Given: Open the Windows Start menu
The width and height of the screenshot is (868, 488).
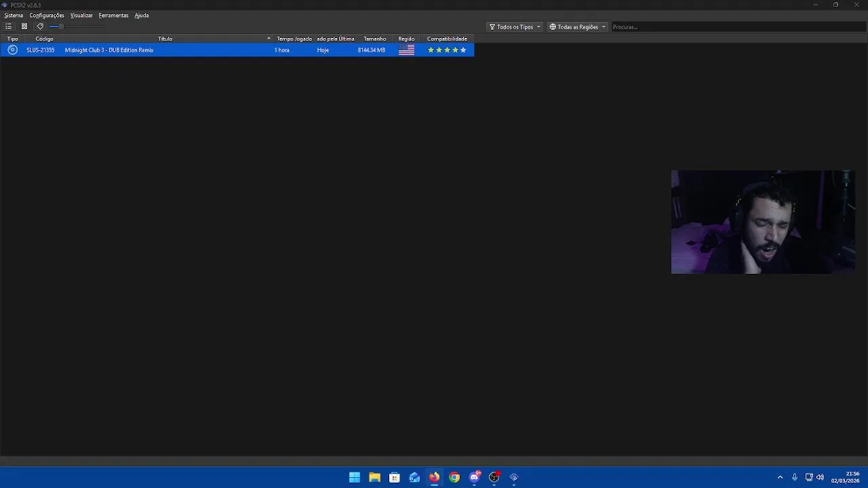Looking at the screenshot, I should click(355, 477).
